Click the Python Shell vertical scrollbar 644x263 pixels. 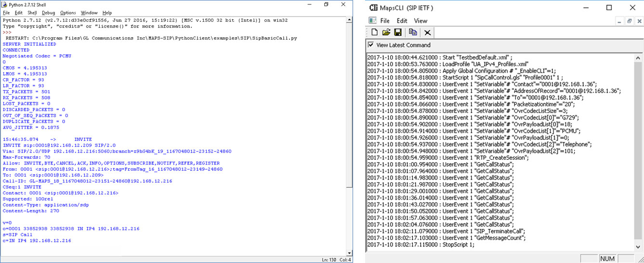(x=350, y=136)
